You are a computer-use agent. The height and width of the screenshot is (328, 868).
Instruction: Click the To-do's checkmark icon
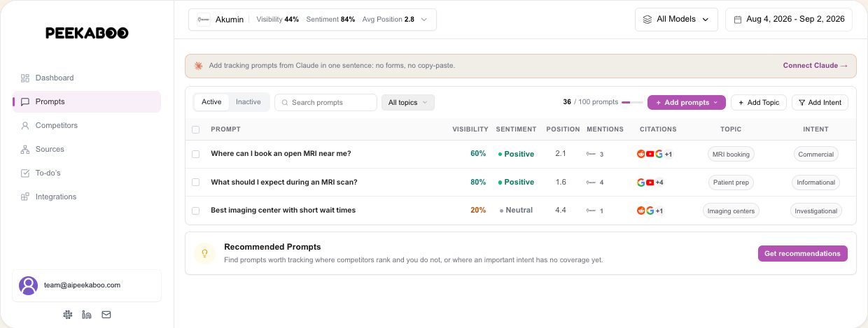25,173
